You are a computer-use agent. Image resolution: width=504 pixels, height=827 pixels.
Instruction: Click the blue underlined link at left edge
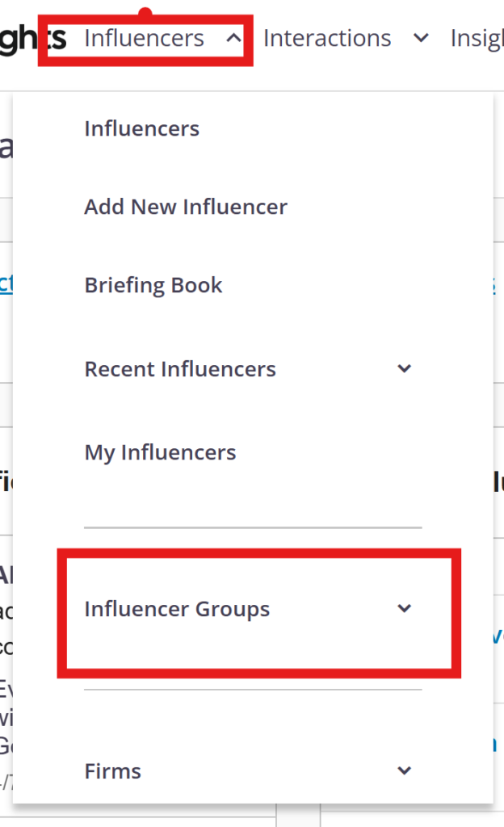pyautogui.click(x=6, y=284)
